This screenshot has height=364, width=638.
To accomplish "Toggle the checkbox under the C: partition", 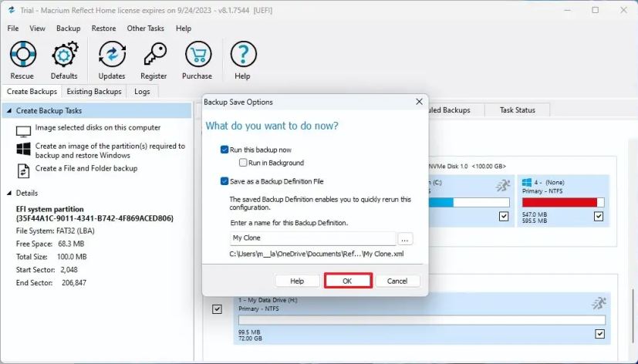I will [x=504, y=216].
